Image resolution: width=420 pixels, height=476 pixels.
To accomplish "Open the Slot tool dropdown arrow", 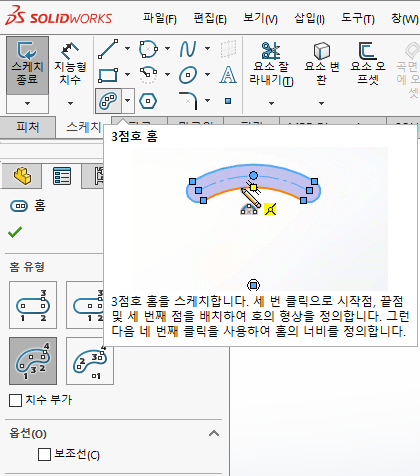I will click(x=128, y=101).
